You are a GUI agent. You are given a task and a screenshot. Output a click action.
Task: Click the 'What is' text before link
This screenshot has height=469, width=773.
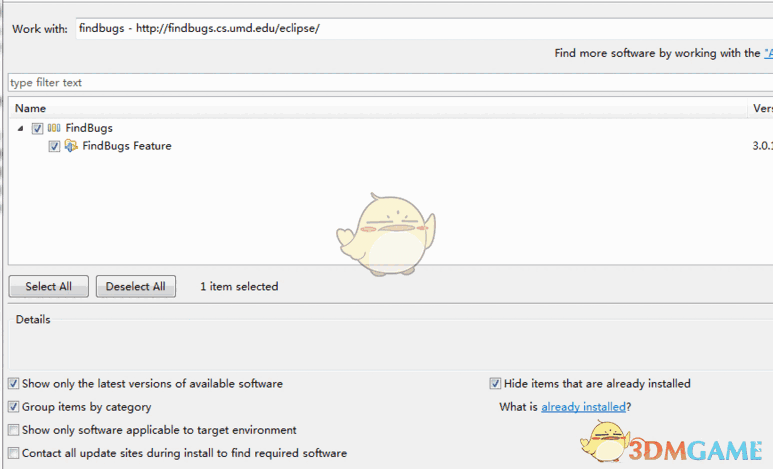(518, 407)
